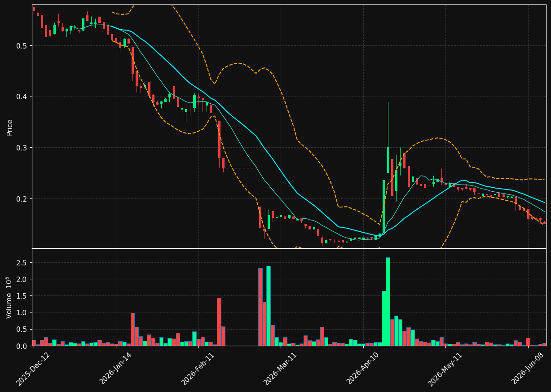Select the 2026-Jun-08 date label
551x392 pixels.
527,369
